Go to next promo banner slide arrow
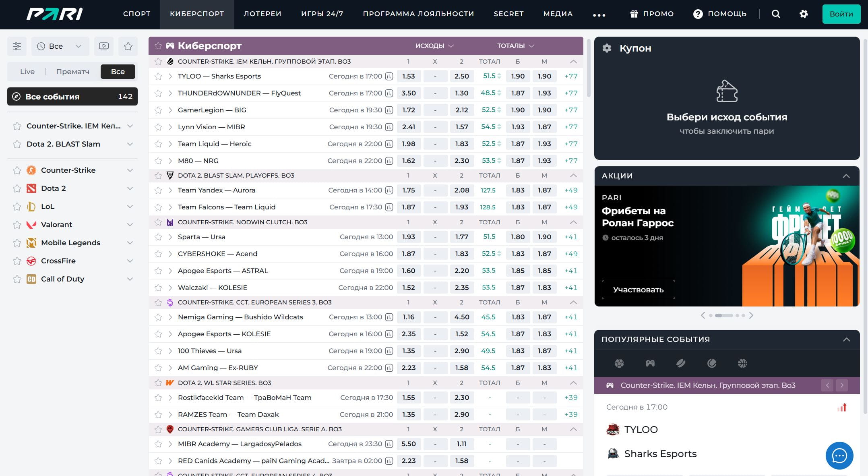Image resolution: width=868 pixels, height=476 pixels. pyautogui.click(x=751, y=315)
